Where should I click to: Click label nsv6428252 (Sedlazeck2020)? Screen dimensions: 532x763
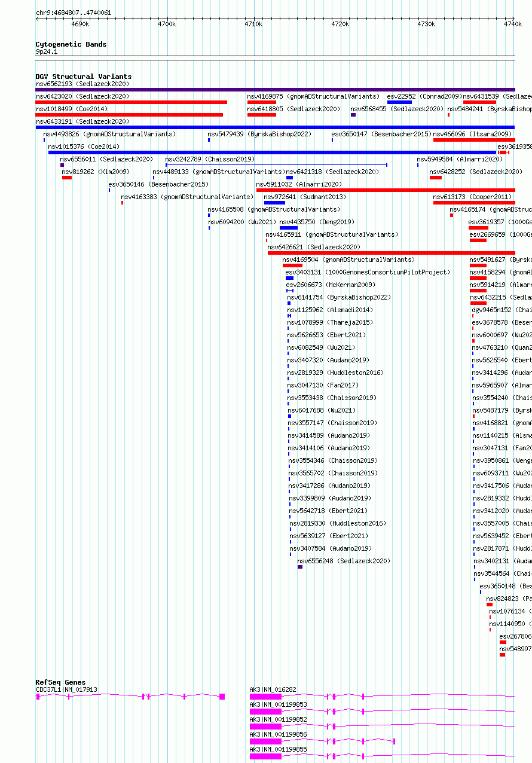click(x=476, y=172)
